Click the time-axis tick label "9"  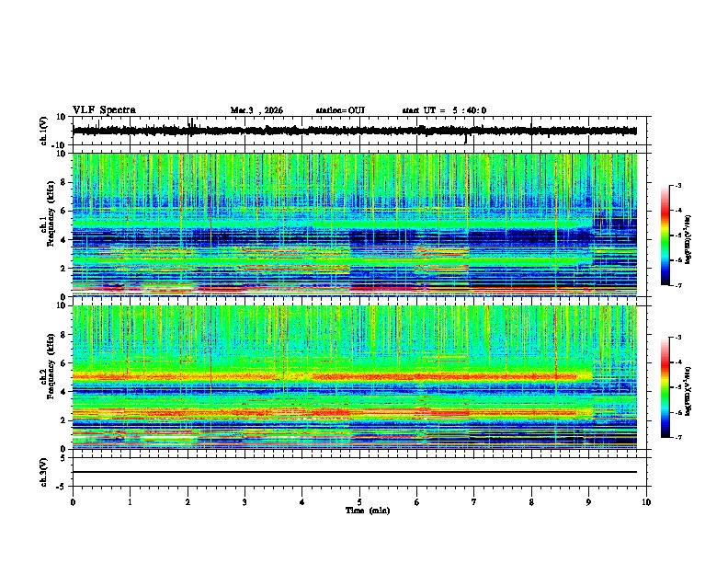[588, 501]
